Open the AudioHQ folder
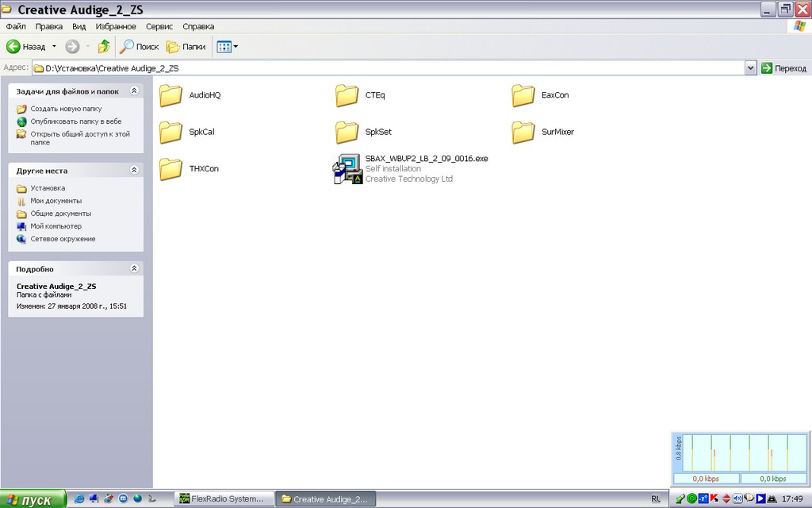The width and height of the screenshot is (812, 508). (171, 95)
